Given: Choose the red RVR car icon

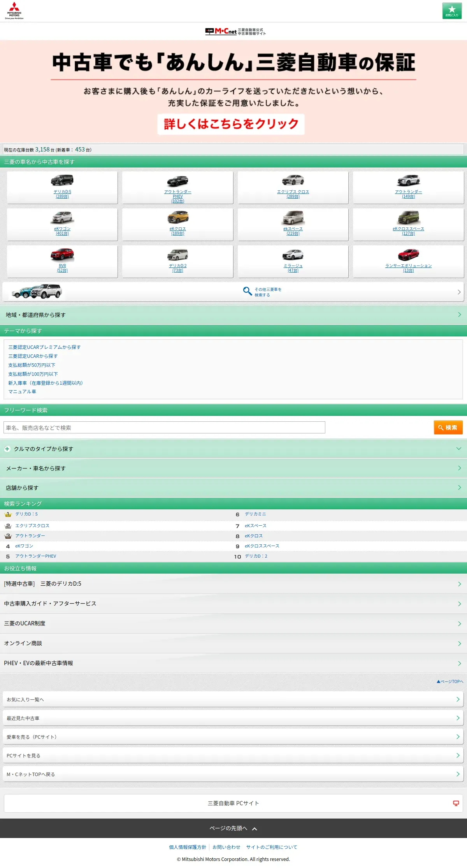Looking at the screenshot, I should click(x=62, y=254).
